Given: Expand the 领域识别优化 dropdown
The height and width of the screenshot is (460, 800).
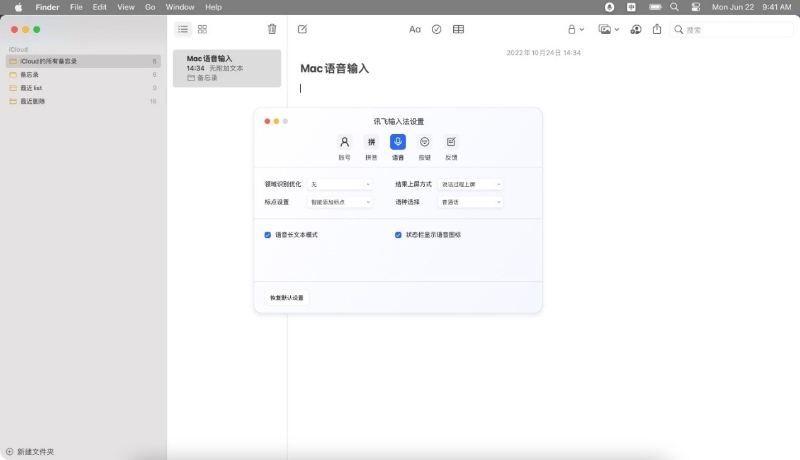Looking at the screenshot, I should 340,184.
